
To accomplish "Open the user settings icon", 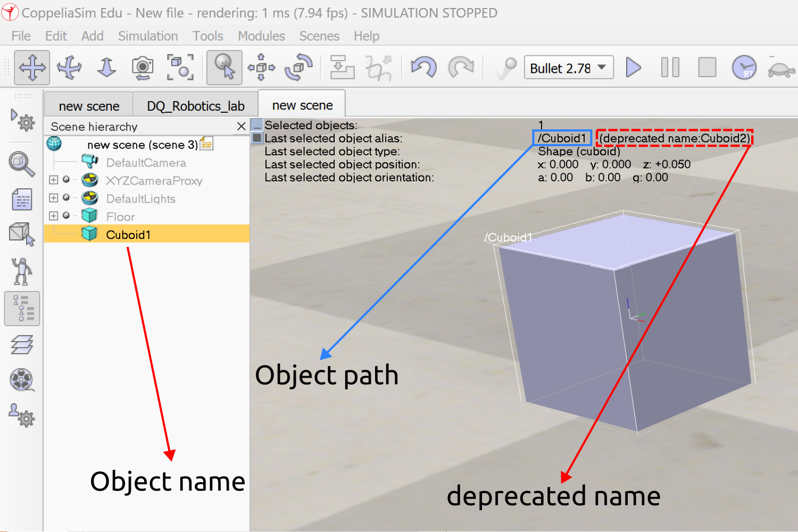I will point(22,415).
